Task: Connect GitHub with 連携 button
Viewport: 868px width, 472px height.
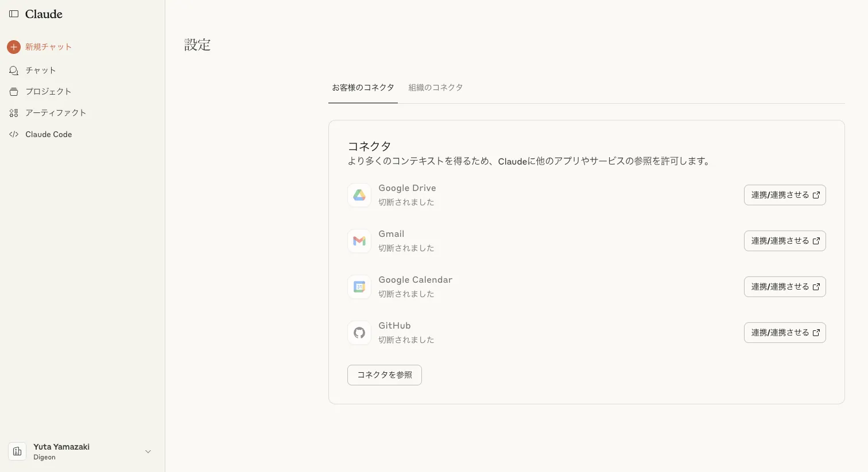Action: (x=785, y=333)
